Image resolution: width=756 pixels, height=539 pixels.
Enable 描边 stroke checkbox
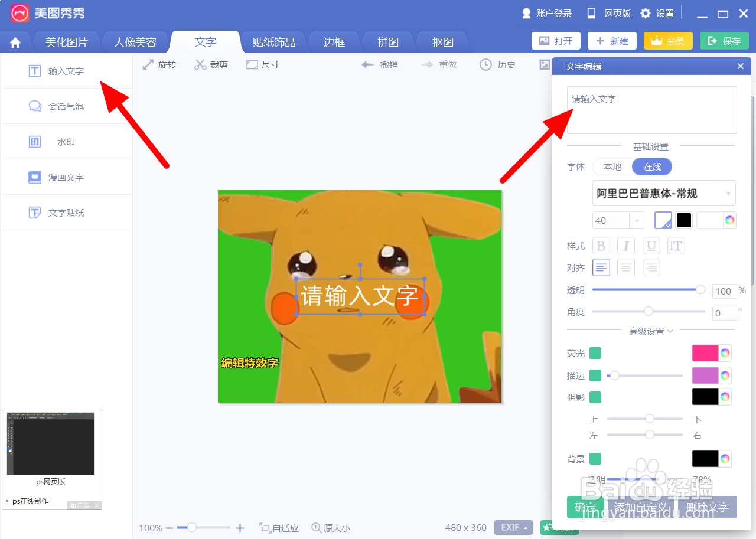[x=595, y=375]
